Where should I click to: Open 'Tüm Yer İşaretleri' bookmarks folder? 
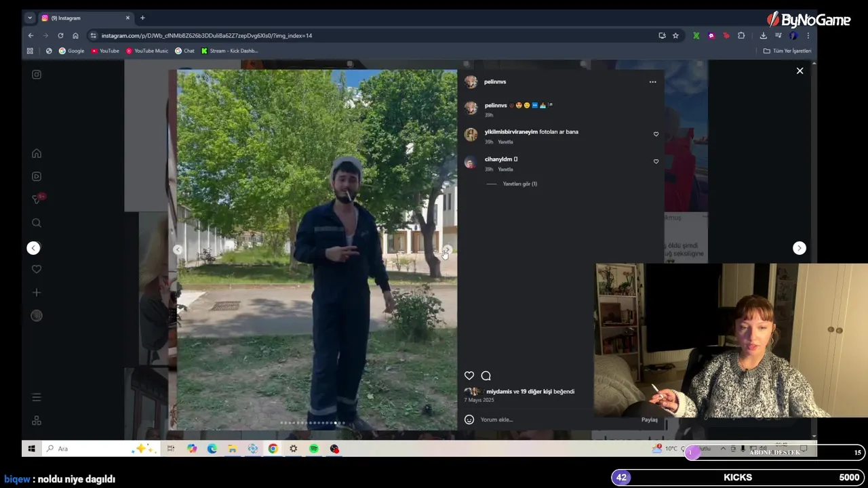click(787, 51)
